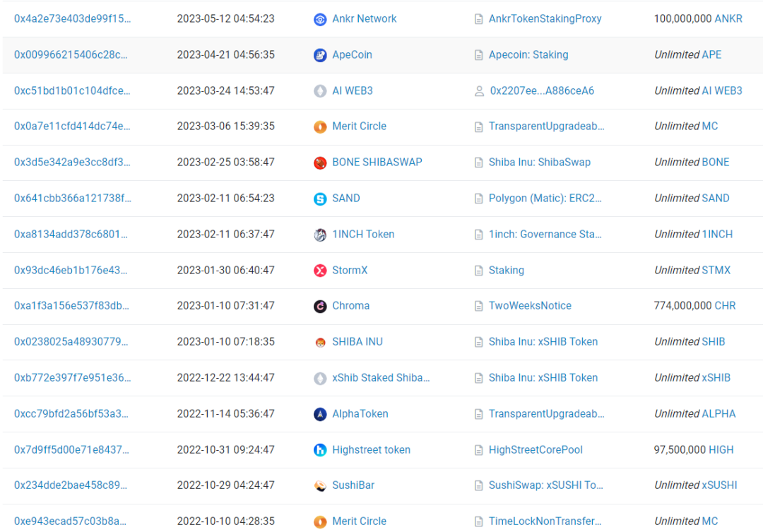
Task: Open transaction hash 0x234dde2bae458c89...
Action: point(71,485)
